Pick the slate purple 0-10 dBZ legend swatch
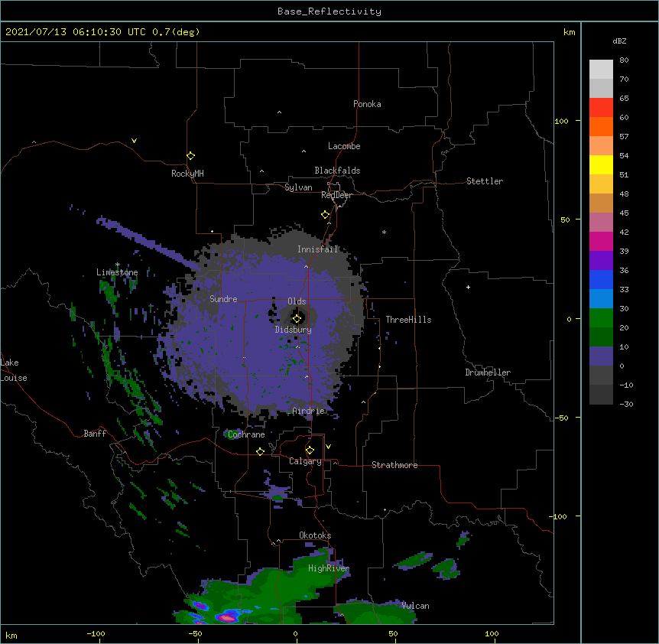Screen dimensions: 659x644 pyautogui.click(x=601, y=356)
